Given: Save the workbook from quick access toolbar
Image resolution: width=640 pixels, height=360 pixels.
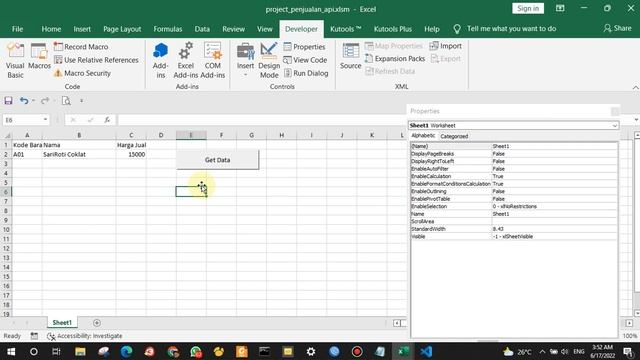Looking at the screenshot, I should click(8, 100).
